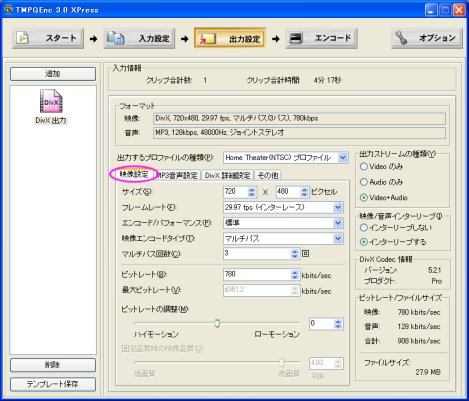The image size is (469, 401).
Task: Minimize the TMPGEnc window
Action: coord(431,10)
